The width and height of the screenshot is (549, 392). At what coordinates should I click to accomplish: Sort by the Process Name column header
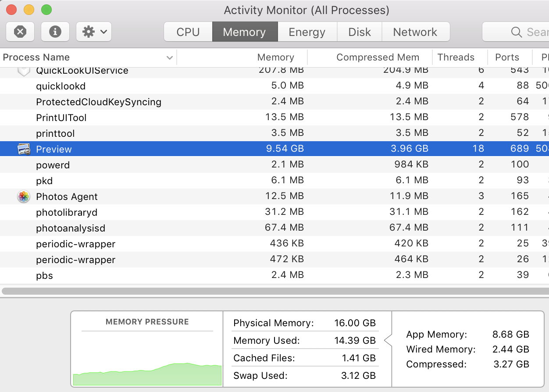click(x=88, y=57)
